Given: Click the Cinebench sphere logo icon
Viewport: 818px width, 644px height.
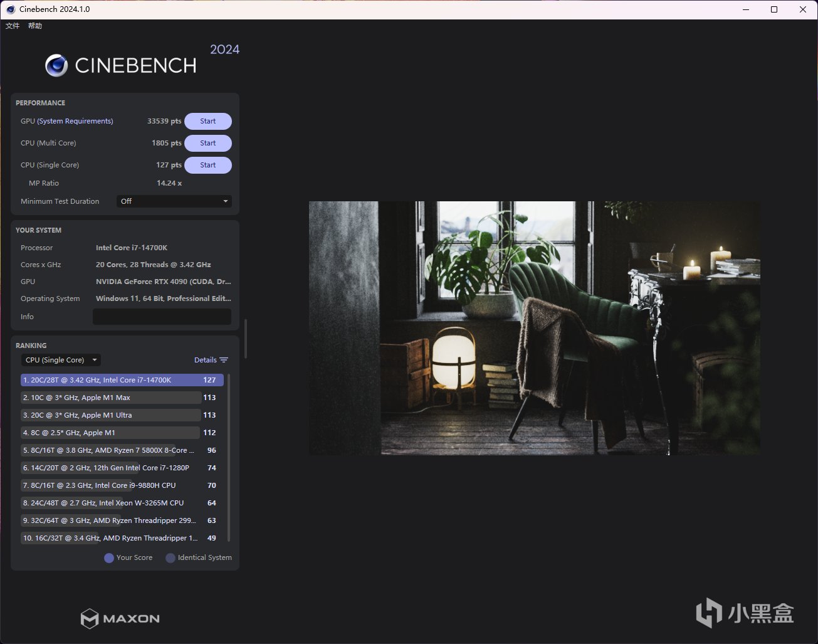Looking at the screenshot, I should [56, 66].
